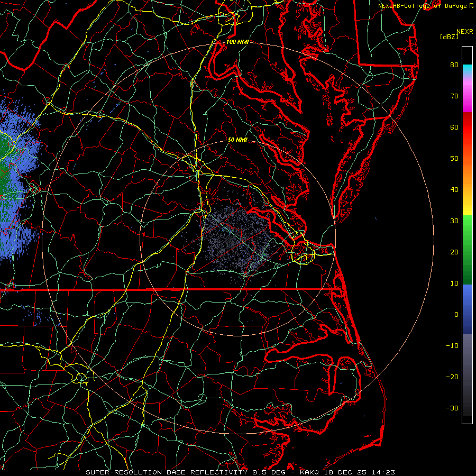Click the -30 dBZ scale value
This screenshot has height=476, width=476.
click(452, 408)
